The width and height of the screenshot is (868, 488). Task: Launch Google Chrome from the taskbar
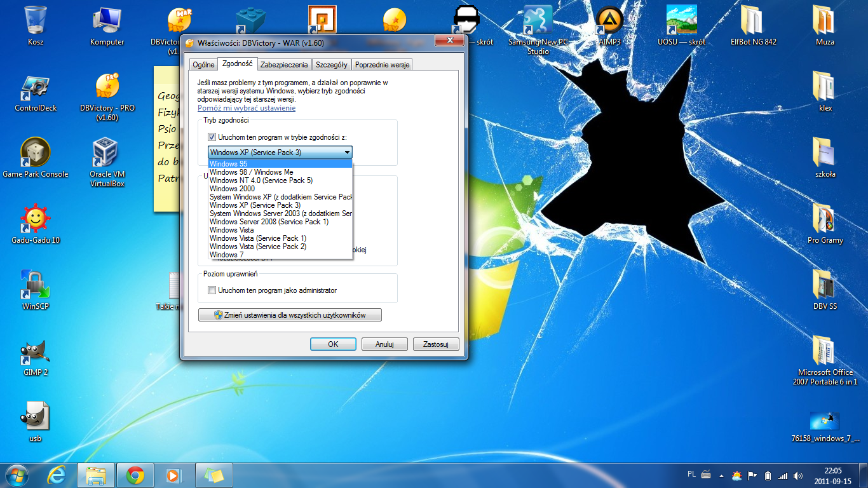(135, 475)
